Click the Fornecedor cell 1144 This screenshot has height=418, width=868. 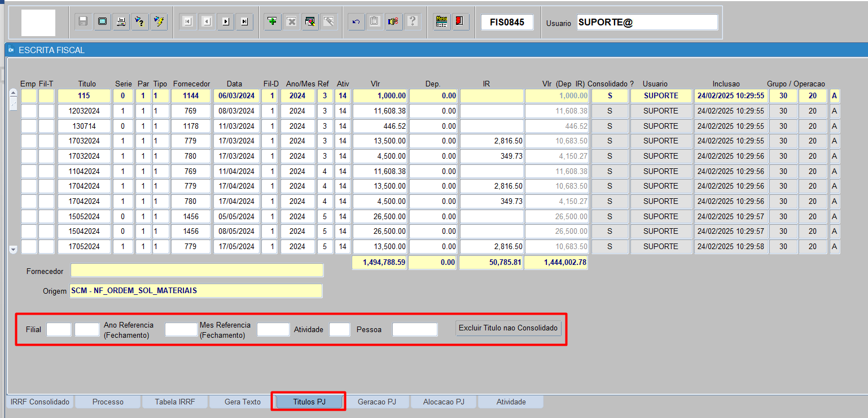pyautogui.click(x=191, y=96)
